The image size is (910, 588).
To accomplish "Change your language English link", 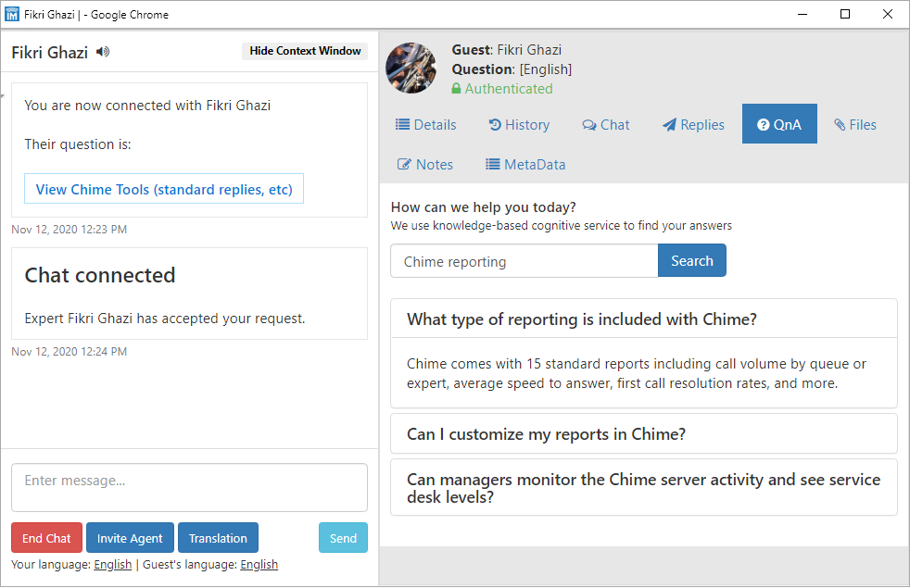I will (112, 565).
